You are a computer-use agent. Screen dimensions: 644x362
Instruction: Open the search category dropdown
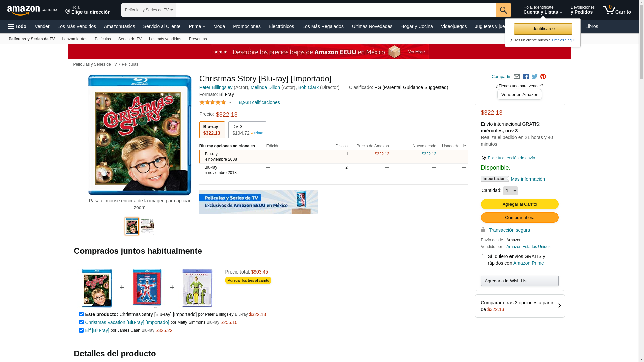point(149,10)
